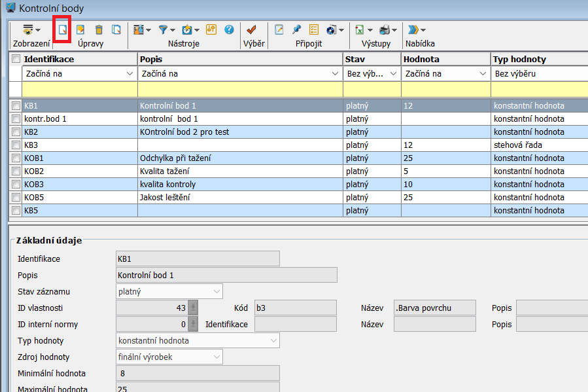This screenshot has width=588, height=392.
Task: Click the new record icon highlighted in red
Action: (63, 29)
